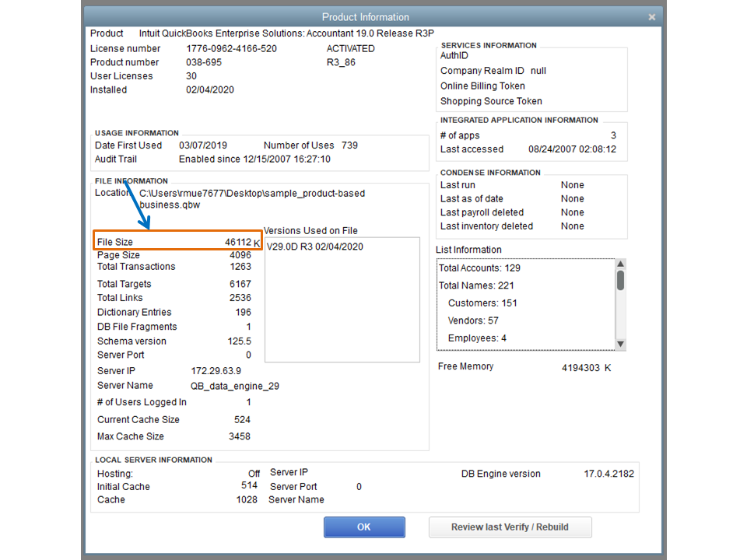Click Current Cache Size value 524
747x560 pixels.
(242, 419)
